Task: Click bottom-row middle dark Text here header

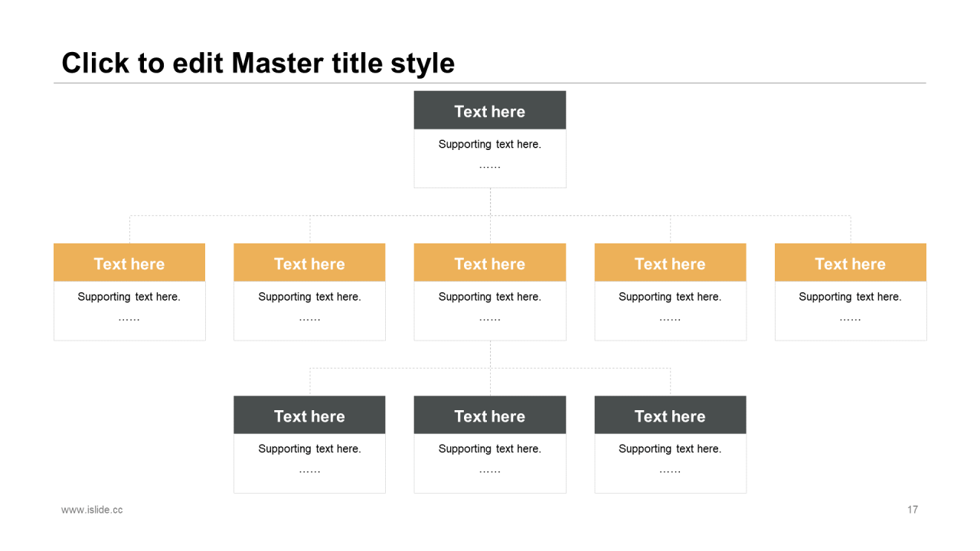Action: pyautogui.click(x=490, y=416)
